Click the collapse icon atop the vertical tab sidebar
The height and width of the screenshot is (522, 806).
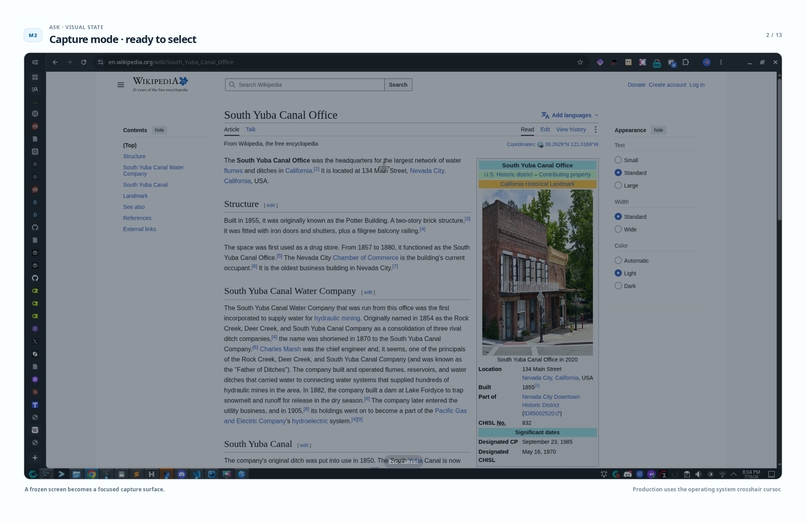(x=35, y=62)
